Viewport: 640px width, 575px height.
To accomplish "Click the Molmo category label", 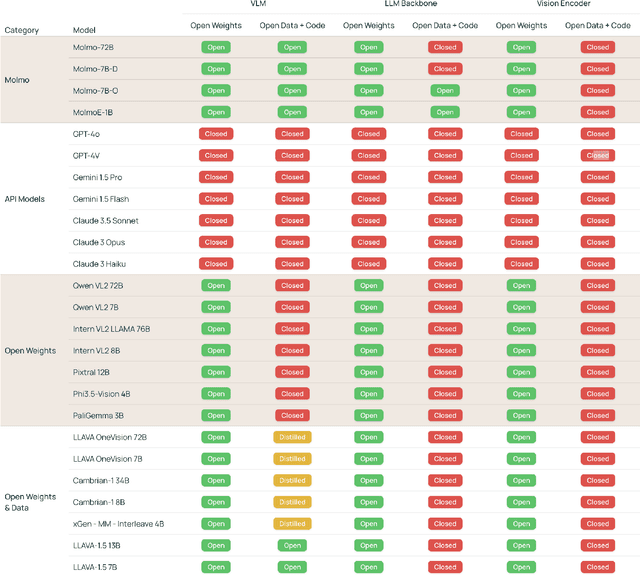I will (x=18, y=80).
